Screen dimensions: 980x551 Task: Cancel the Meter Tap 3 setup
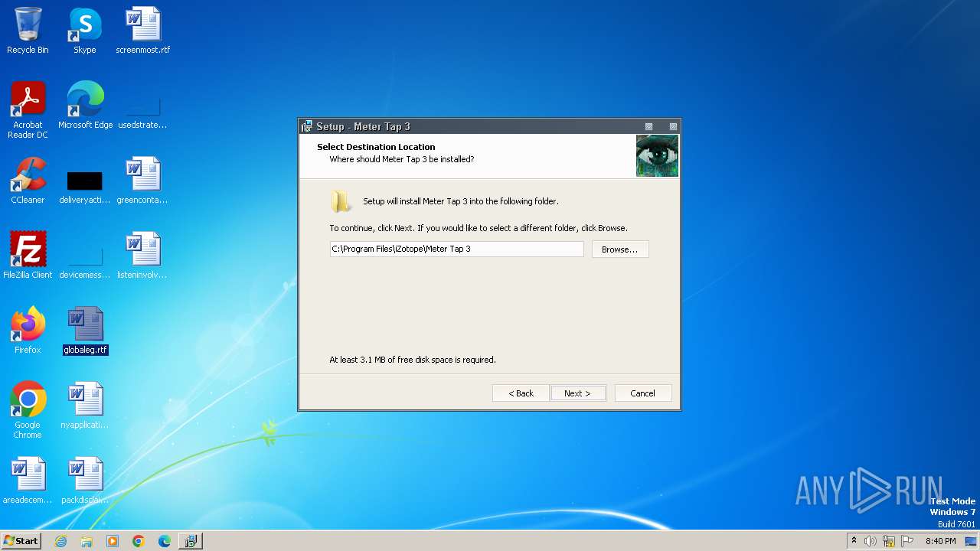(642, 393)
